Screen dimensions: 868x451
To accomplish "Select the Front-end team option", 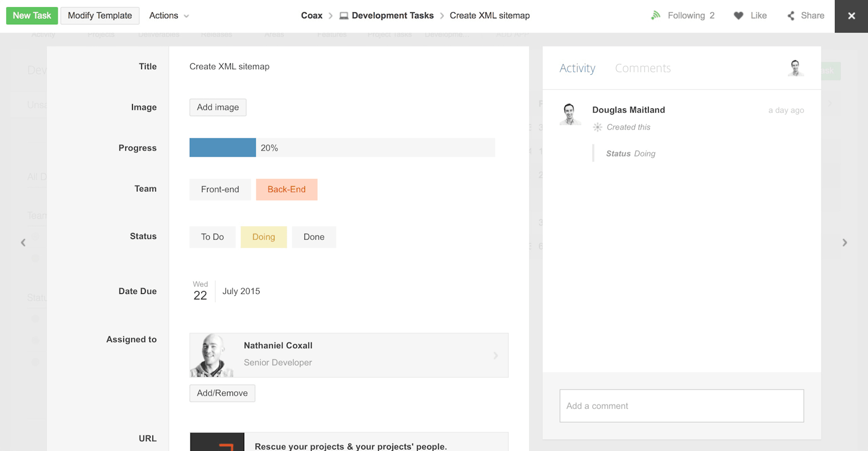I will [x=220, y=189].
